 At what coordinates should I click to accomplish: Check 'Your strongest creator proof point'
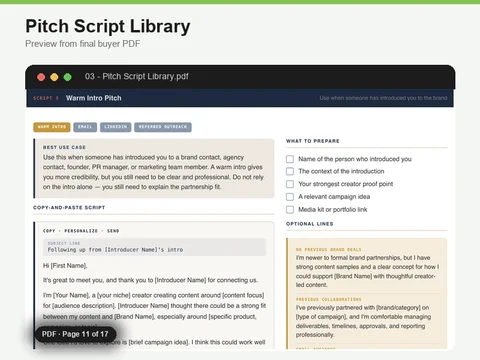290,184
